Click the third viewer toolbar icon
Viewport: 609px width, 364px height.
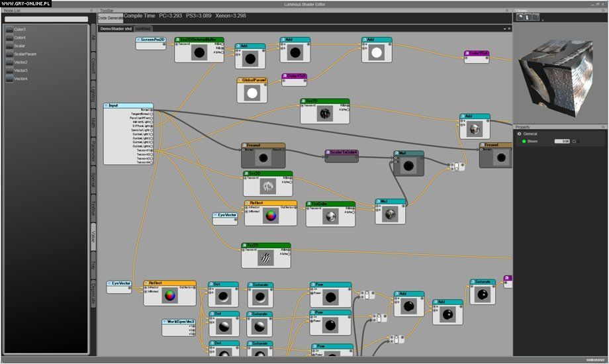536,17
